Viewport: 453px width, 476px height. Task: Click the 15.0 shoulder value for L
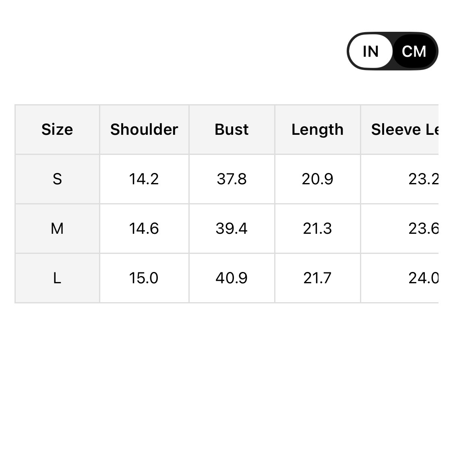pyautogui.click(x=144, y=278)
